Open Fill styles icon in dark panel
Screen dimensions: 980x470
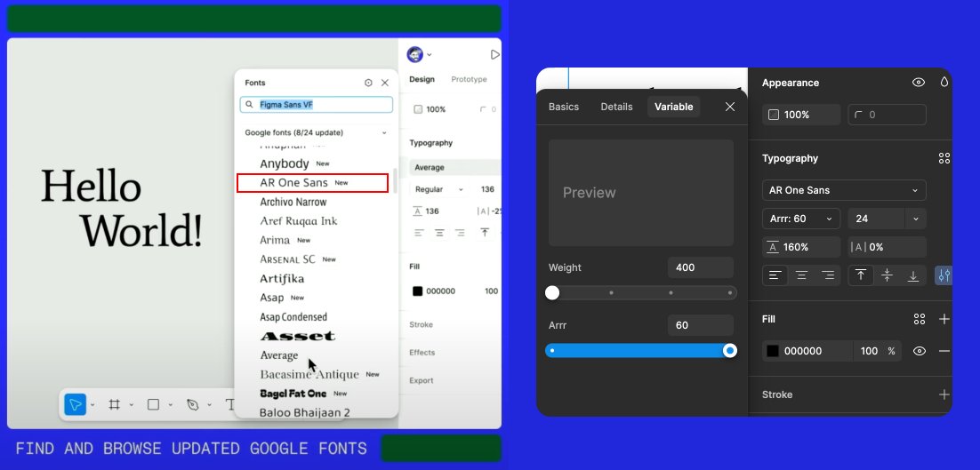[920, 319]
